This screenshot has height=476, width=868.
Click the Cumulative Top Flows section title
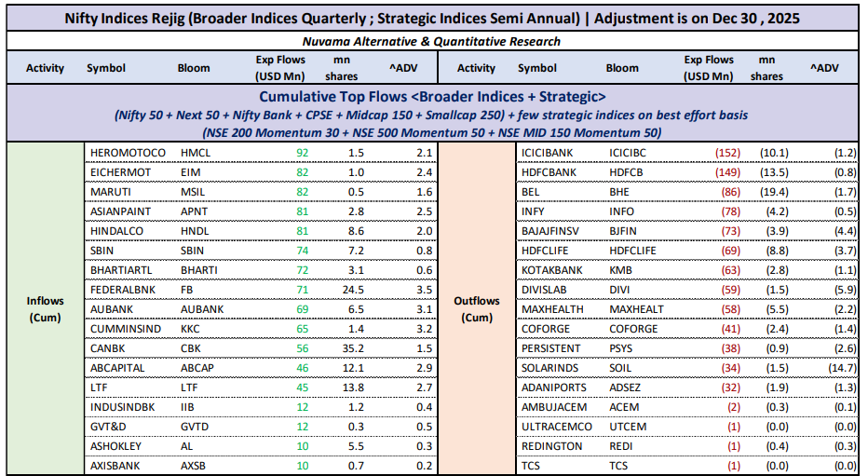(x=433, y=97)
